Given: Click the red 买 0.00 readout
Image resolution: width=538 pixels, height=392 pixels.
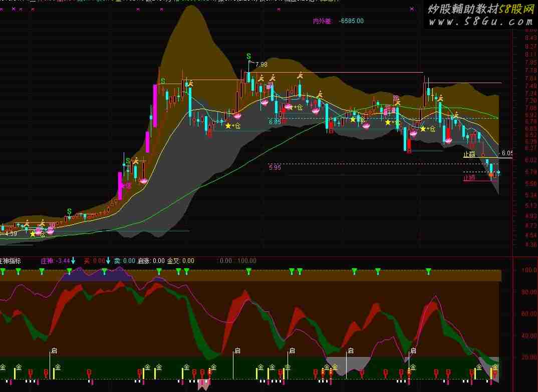Looking at the screenshot, I should click(94, 261).
